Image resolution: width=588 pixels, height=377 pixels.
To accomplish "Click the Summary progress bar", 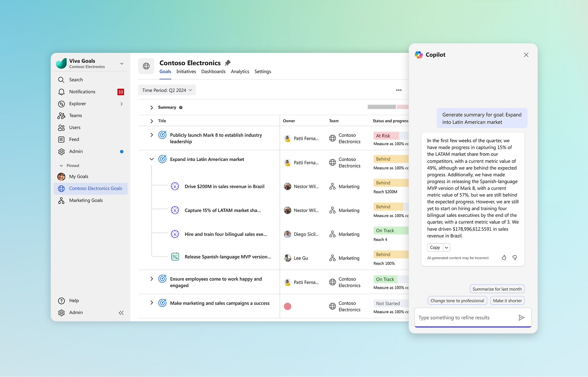I will pos(388,107).
